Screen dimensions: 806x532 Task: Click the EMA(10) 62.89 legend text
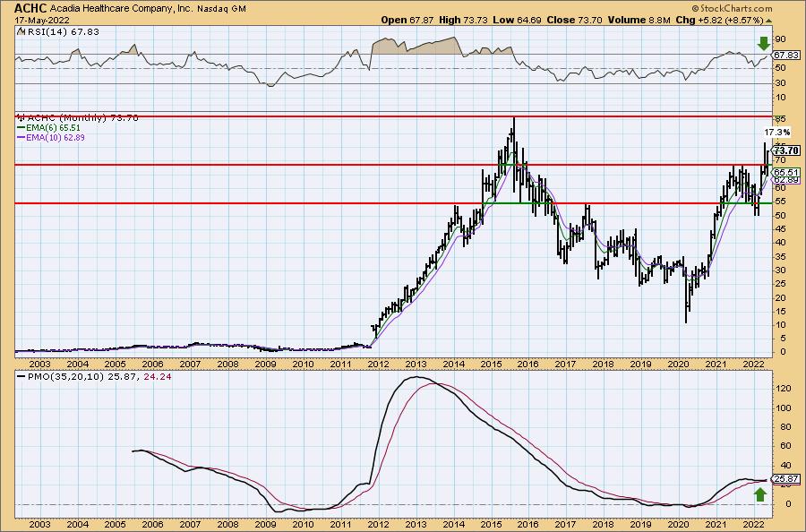coord(55,137)
